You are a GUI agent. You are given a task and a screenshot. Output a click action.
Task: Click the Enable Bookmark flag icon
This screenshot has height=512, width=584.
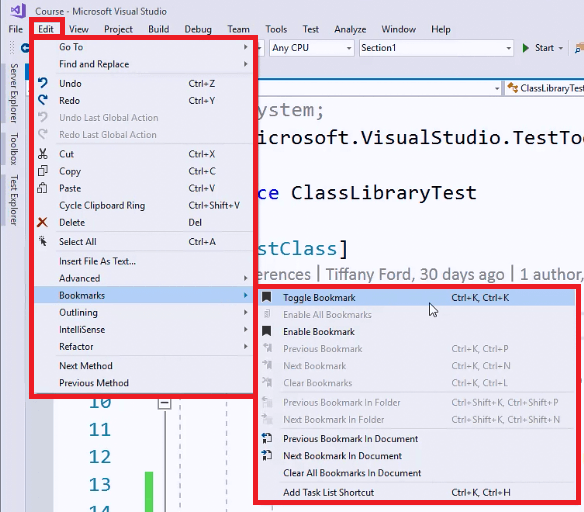(x=266, y=331)
